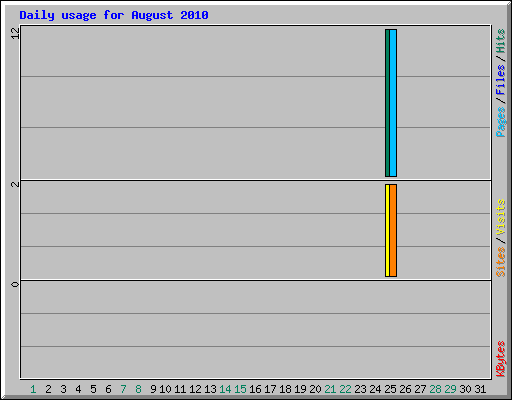Click day 18 on the x-axis
The height and width of the screenshot is (400, 512).
click(285, 389)
